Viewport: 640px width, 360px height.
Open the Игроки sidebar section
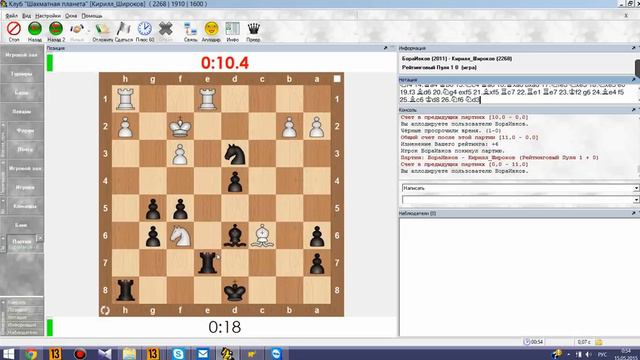(24, 187)
